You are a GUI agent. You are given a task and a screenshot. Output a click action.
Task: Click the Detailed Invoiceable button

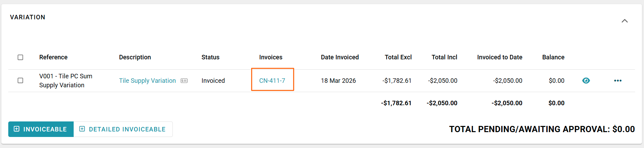click(x=123, y=129)
